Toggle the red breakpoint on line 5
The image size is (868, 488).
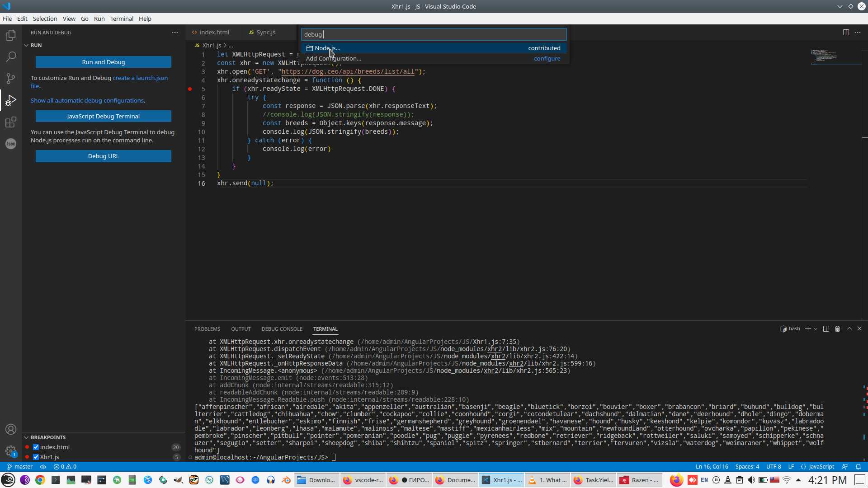[189, 89]
